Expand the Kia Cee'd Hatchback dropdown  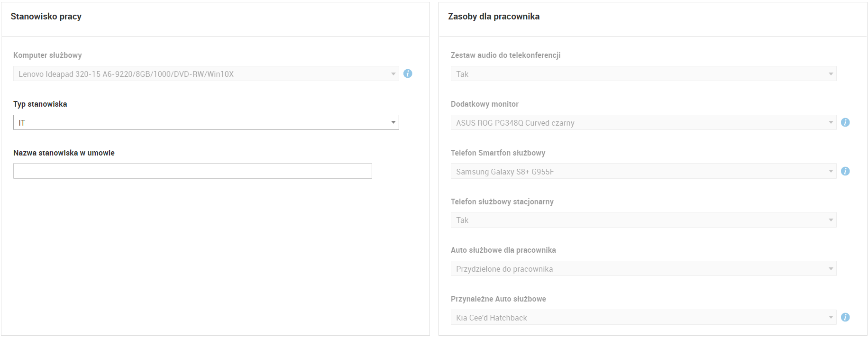643,317
